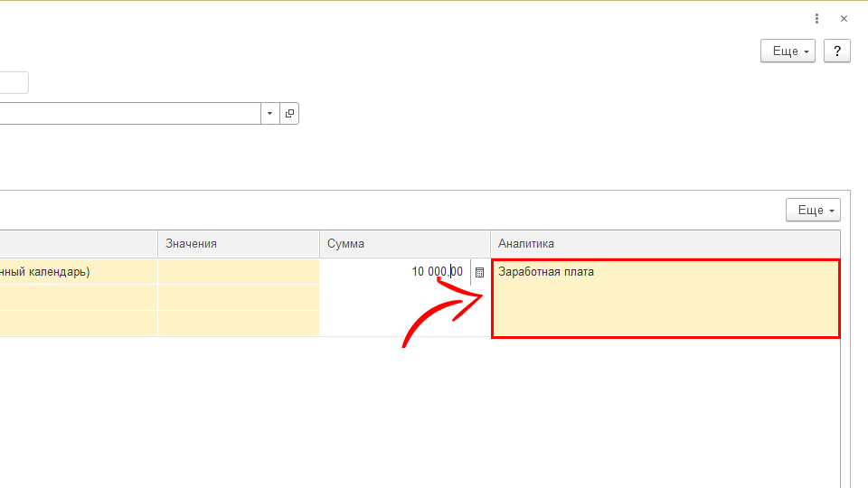Focus the small field at top left
The height and width of the screenshot is (488, 868).
pyautogui.click(x=14, y=83)
